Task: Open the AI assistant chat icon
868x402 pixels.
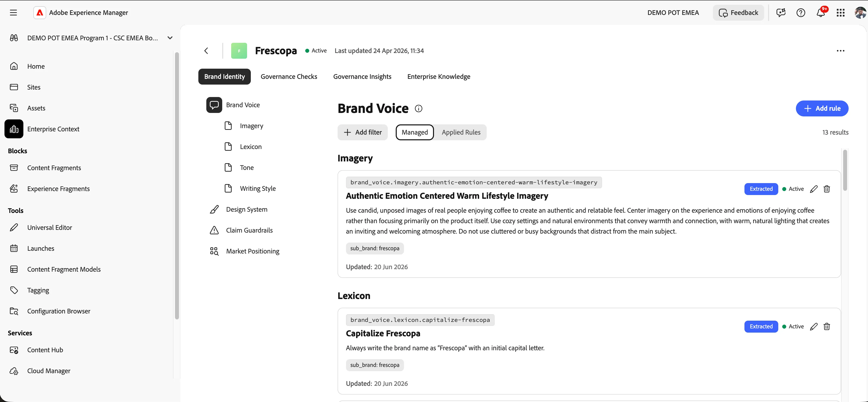Action: [781, 12]
